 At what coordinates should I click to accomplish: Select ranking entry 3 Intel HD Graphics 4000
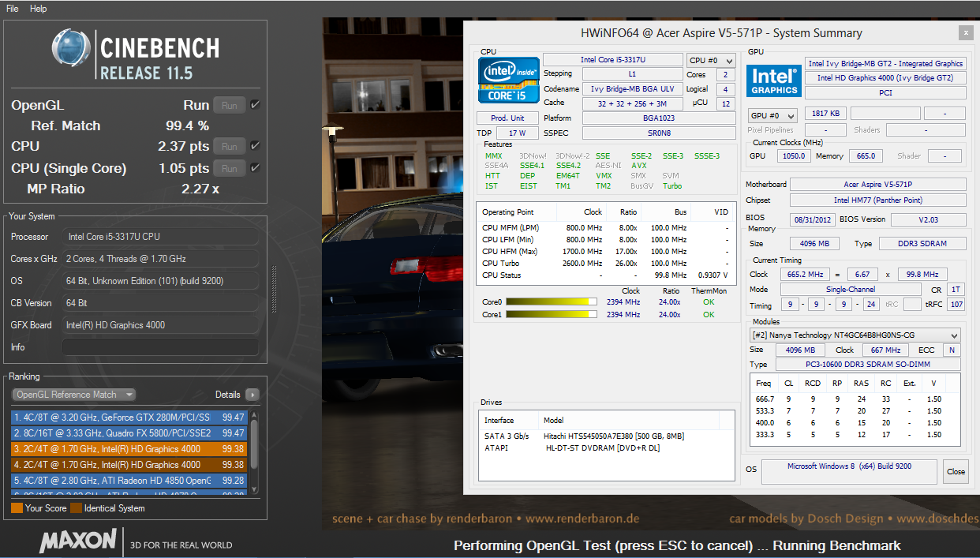tap(129, 449)
